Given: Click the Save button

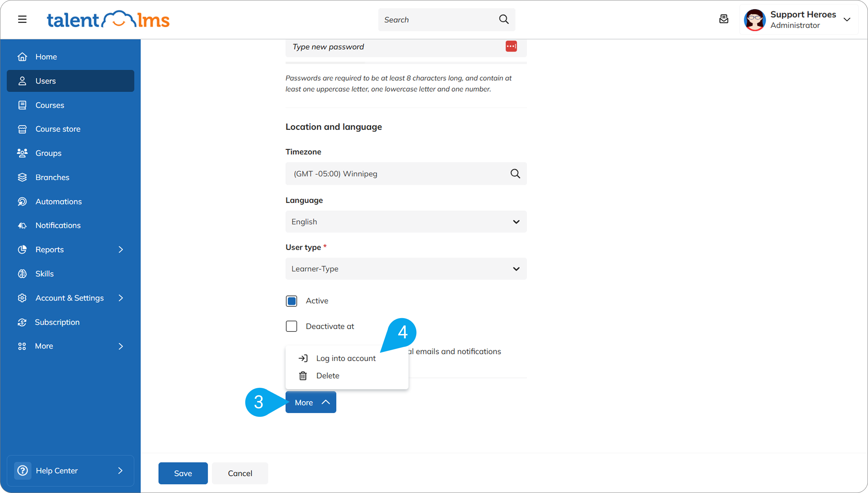Looking at the screenshot, I should tap(183, 473).
